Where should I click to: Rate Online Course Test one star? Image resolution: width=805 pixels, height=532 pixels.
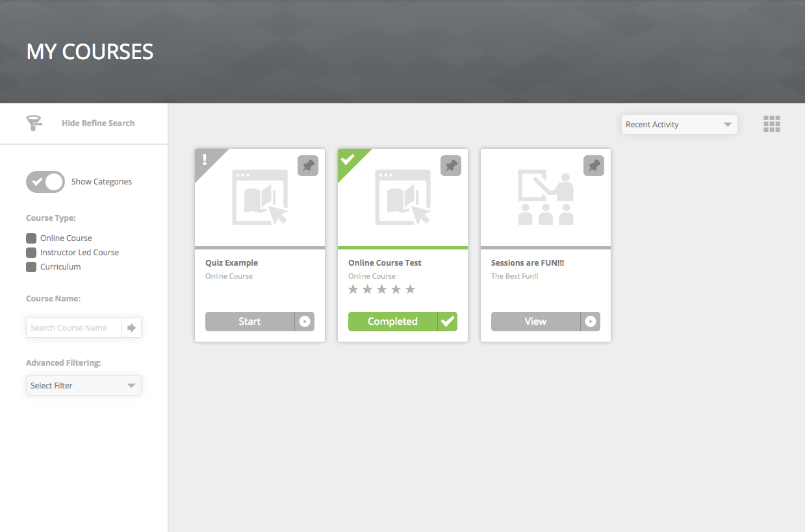coord(353,289)
